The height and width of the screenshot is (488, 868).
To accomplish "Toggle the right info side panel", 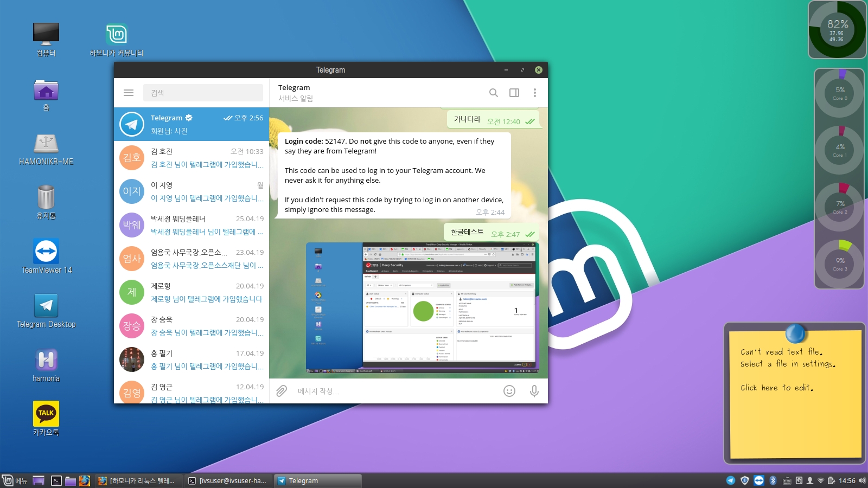I will point(514,93).
